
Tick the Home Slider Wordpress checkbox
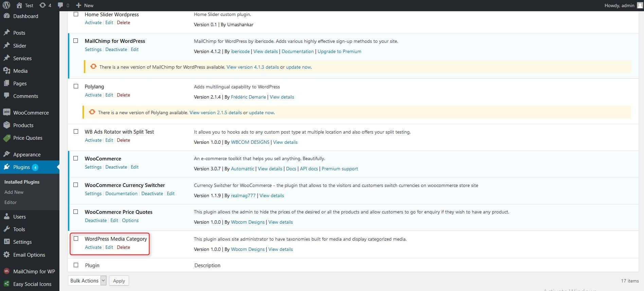(x=76, y=14)
